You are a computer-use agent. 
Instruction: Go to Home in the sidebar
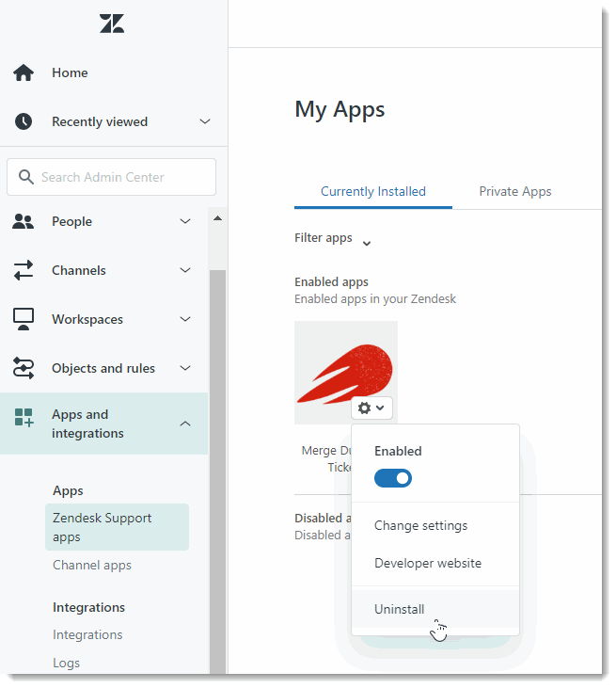point(70,72)
